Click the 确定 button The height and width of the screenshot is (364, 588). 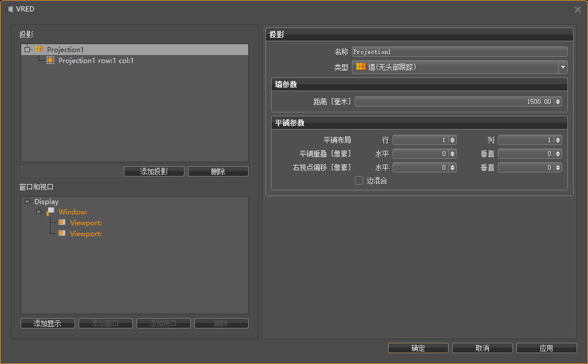click(x=418, y=348)
